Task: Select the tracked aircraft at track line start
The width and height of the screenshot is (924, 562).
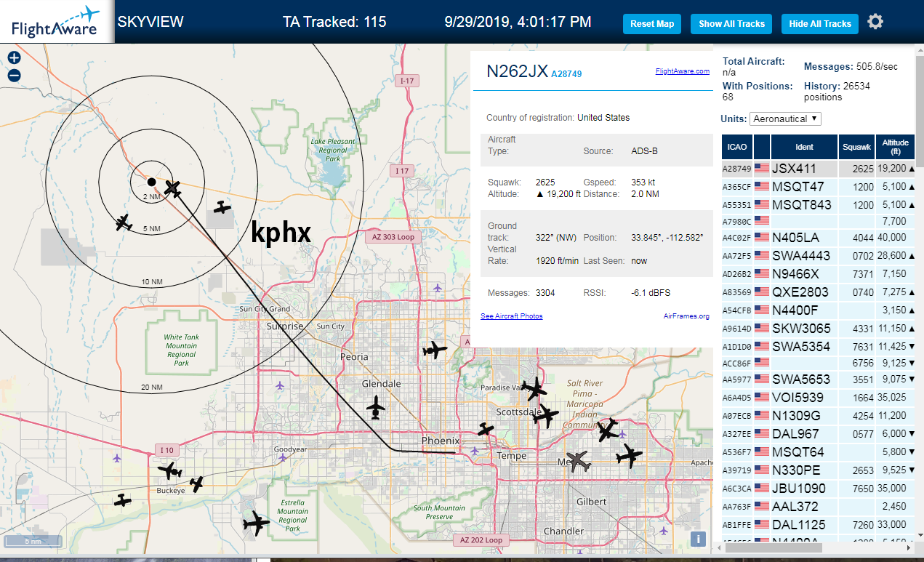Action: tap(172, 188)
